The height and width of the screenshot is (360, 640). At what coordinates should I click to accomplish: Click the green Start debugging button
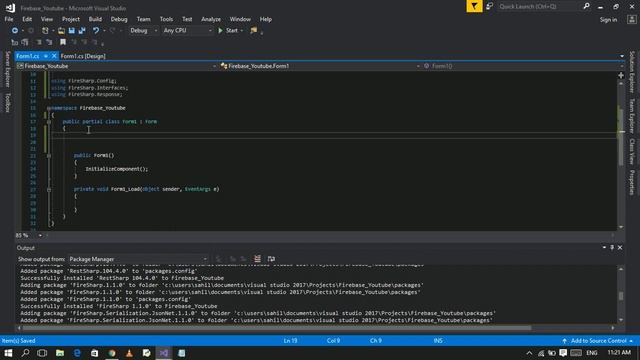coord(228,31)
